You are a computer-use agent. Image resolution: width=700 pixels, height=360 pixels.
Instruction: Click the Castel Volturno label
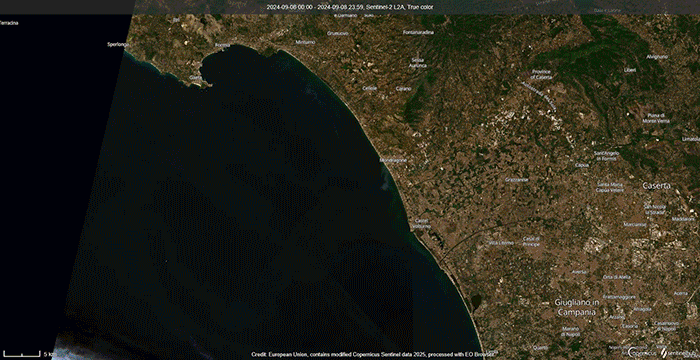423,223
